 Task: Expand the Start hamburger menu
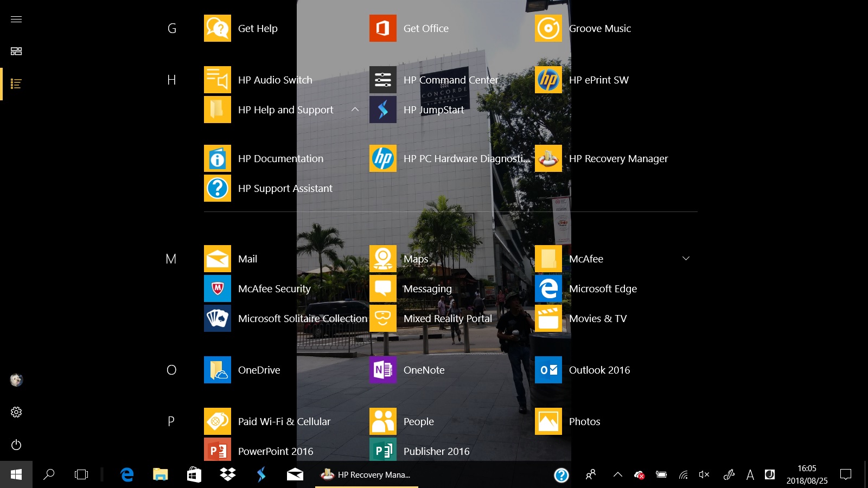(16, 19)
